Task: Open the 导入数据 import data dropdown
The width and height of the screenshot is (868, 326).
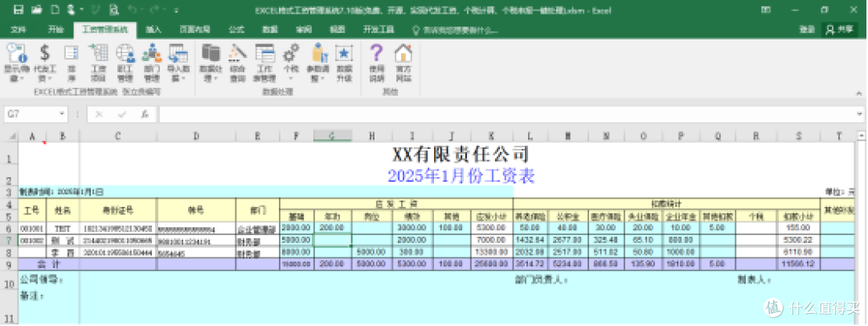Action: point(178,64)
